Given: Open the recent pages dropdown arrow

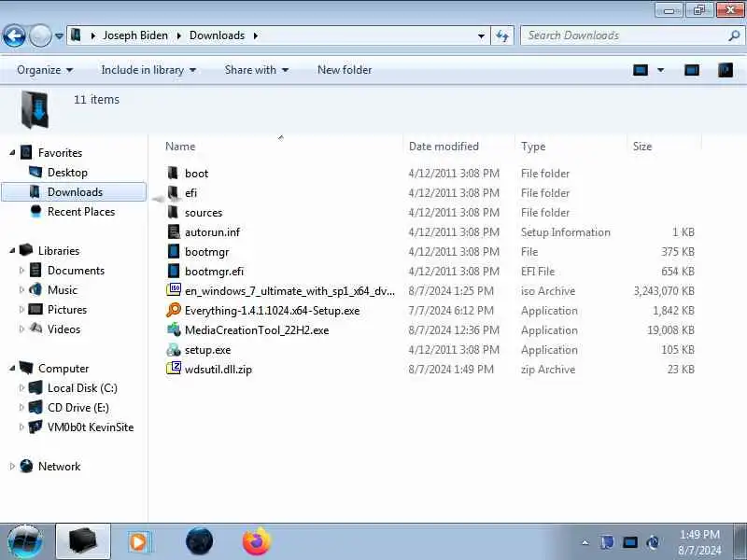Looking at the screenshot, I should (x=59, y=35).
